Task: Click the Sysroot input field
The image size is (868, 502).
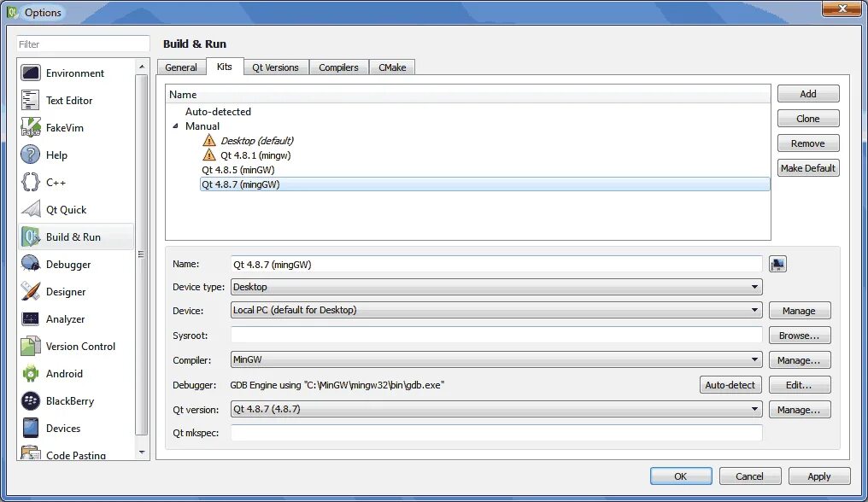Action: point(496,335)
